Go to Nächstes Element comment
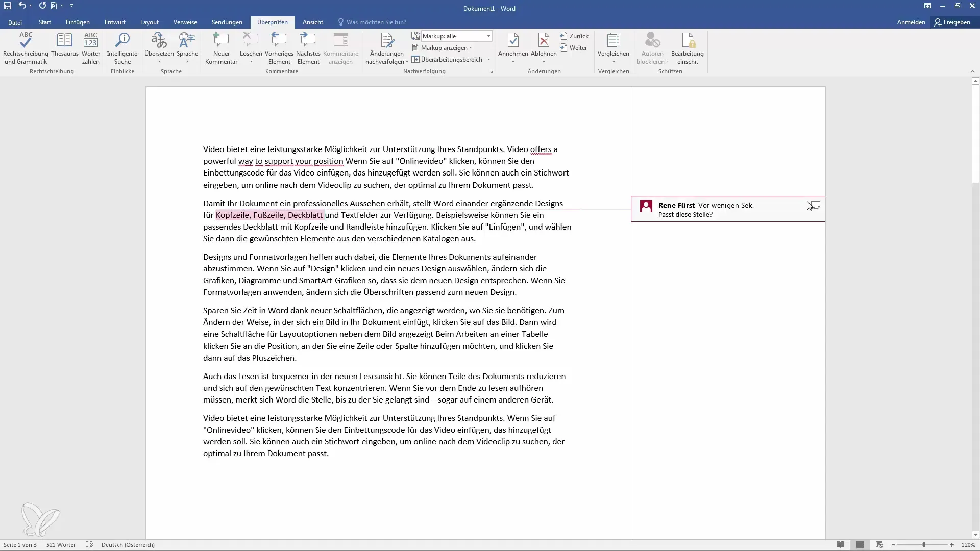This screenshot has width=980, height=551. tap(308, 48)
